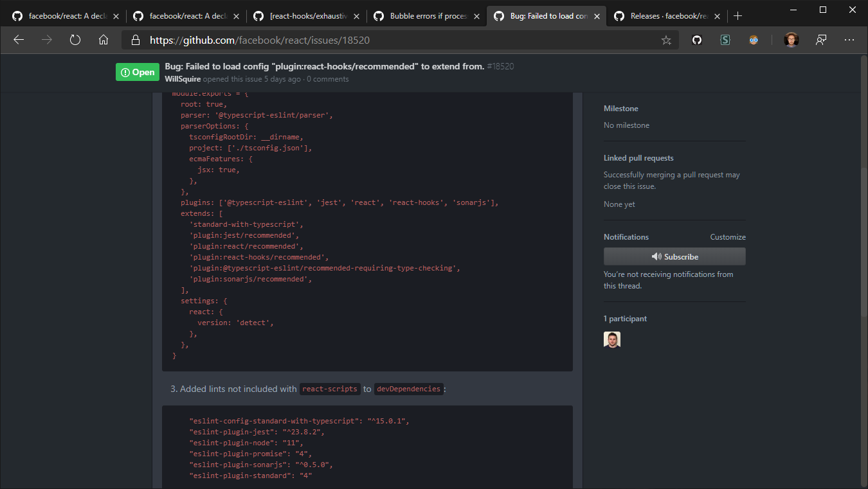Close the Bug: Failed to load config tab
Image resolution: width=868 pixels, height=489 pixels.
point(597,16)
